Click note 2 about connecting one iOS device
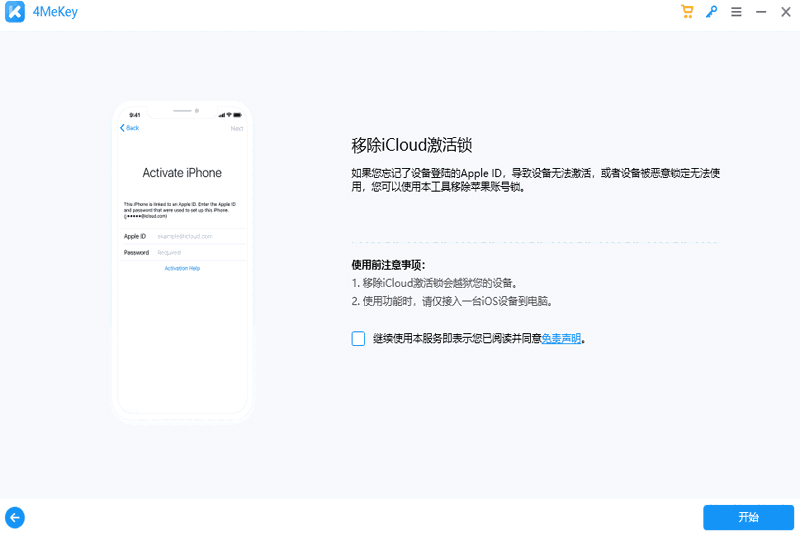Viewport: 800px width, 533px height. 452,301
